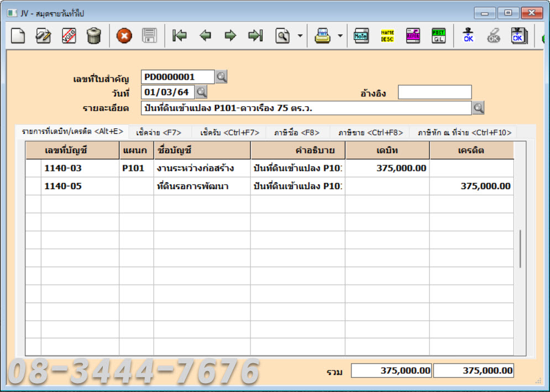Click the JV window title bar icon
This screenshot has height=392, width=550.
point(12,13)
